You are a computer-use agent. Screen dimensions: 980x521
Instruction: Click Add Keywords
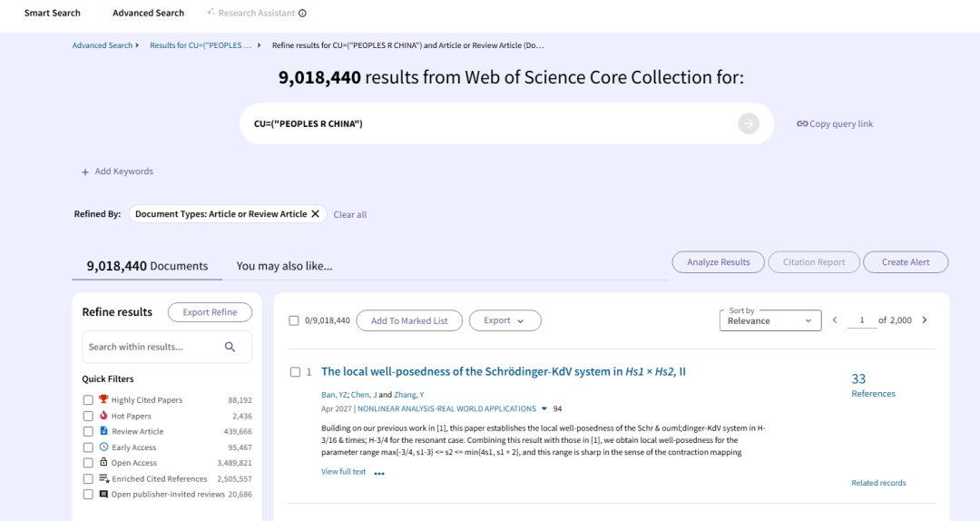(x=117, y=172)
